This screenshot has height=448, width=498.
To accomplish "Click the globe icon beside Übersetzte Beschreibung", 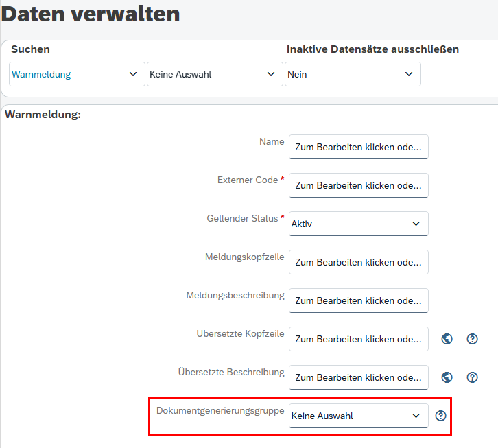I will pos(447,377).
